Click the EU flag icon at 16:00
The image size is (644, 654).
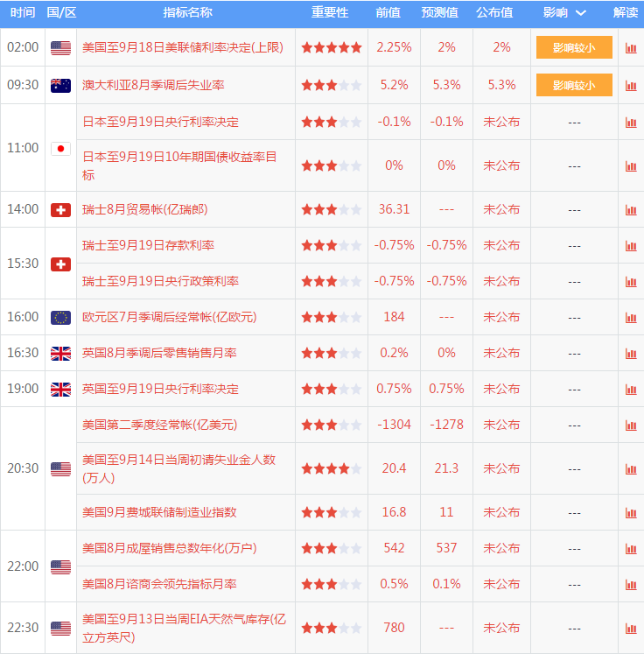(61, 318)
